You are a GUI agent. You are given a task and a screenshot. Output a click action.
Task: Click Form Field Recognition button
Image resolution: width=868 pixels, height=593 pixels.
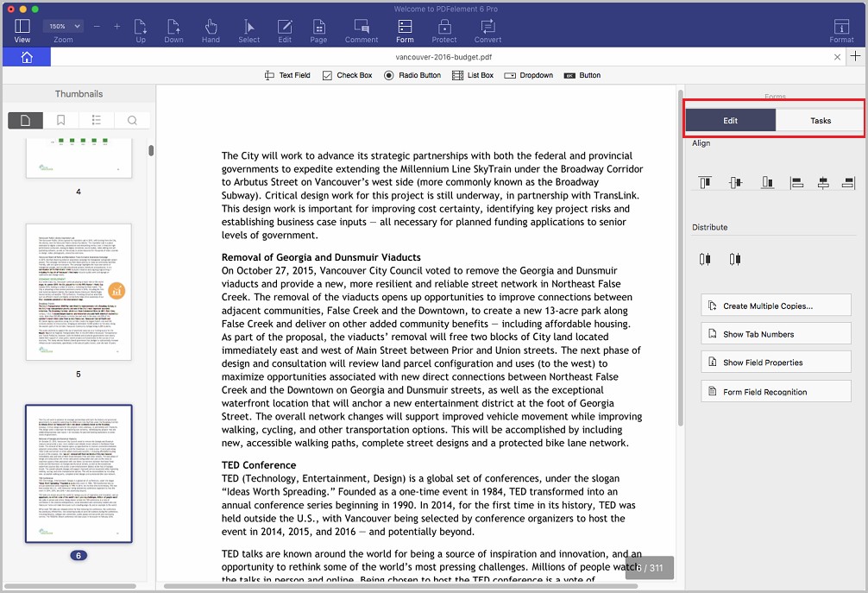pos(776,392)
